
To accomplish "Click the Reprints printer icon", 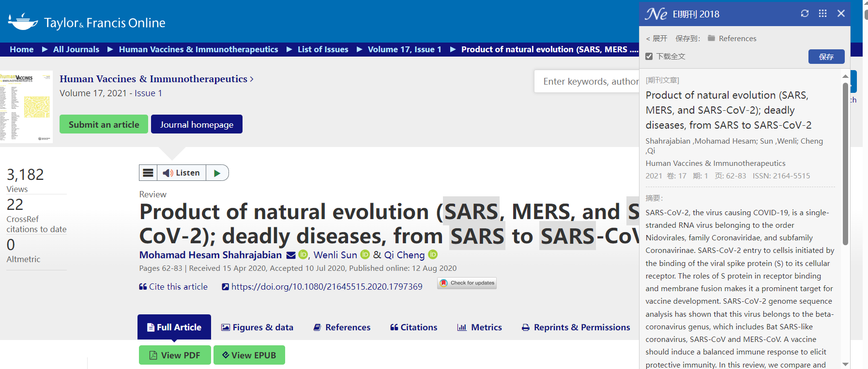I will 526,327.
